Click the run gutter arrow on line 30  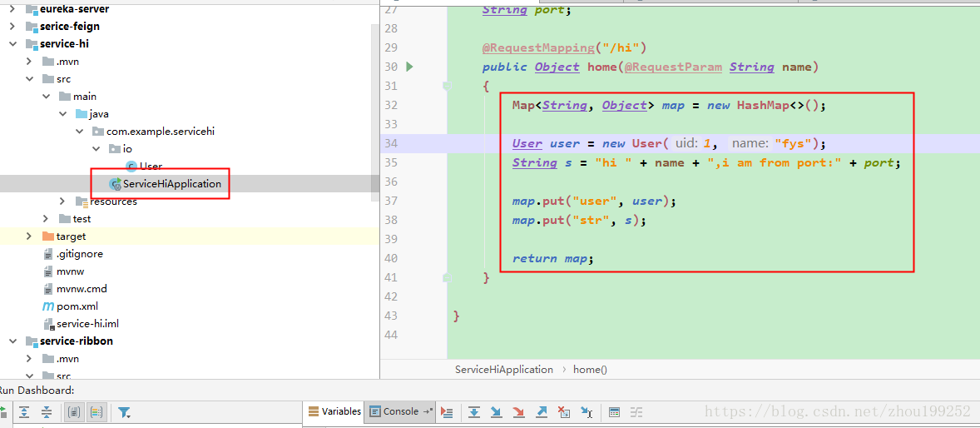(x=409, y=67)
